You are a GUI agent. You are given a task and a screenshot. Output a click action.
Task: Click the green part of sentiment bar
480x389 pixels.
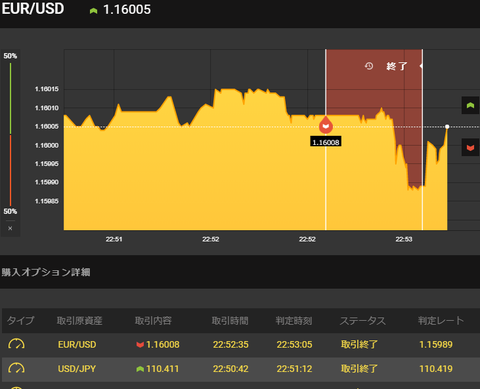(x=10, y=99)
